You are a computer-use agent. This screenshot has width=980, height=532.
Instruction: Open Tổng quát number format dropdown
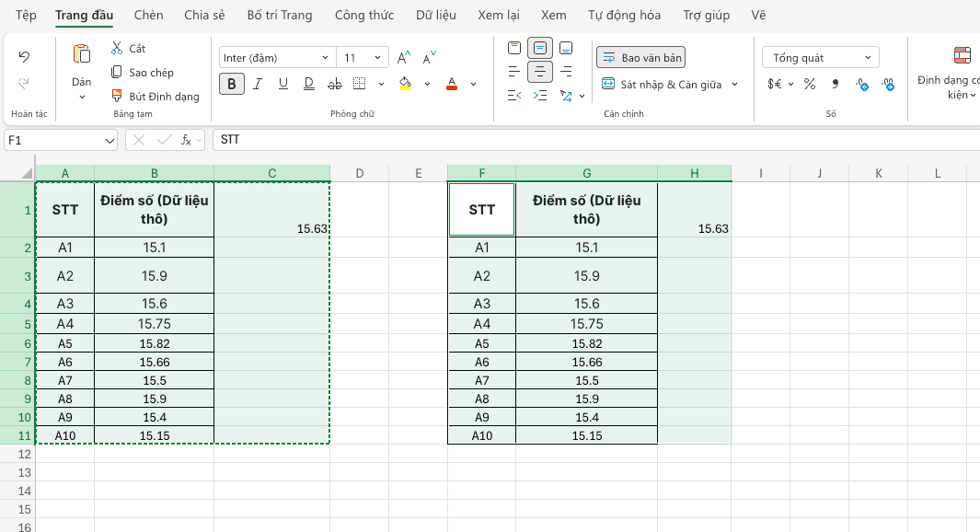821,57
